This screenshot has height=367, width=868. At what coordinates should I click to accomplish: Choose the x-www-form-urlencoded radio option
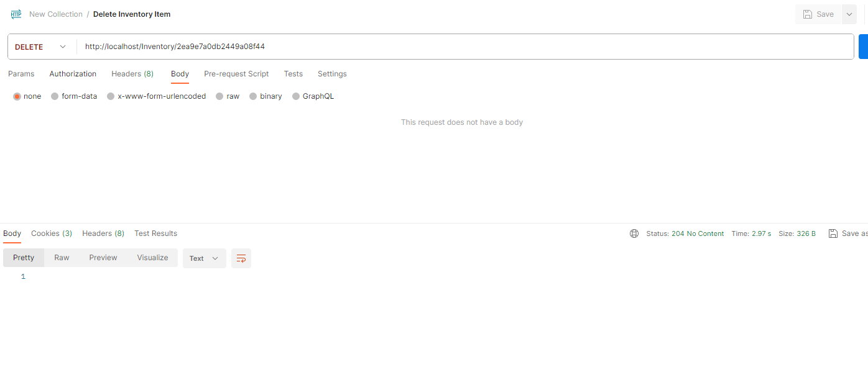(x=111, y=96)
